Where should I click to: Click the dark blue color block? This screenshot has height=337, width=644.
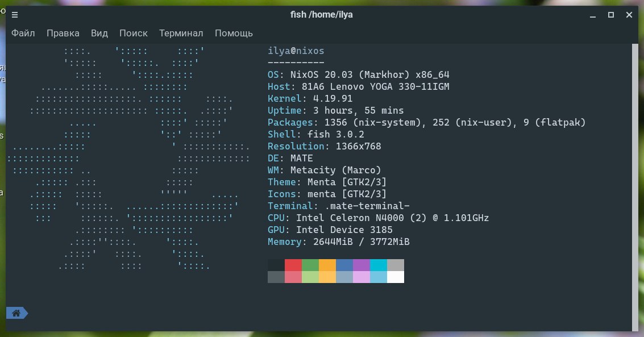(344, 265)
